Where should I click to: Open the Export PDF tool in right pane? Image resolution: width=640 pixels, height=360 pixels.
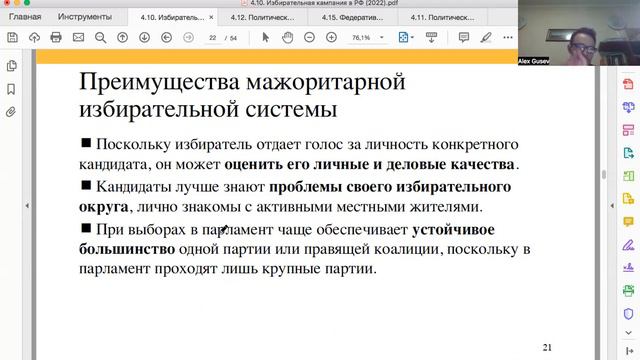coord(628,153)
